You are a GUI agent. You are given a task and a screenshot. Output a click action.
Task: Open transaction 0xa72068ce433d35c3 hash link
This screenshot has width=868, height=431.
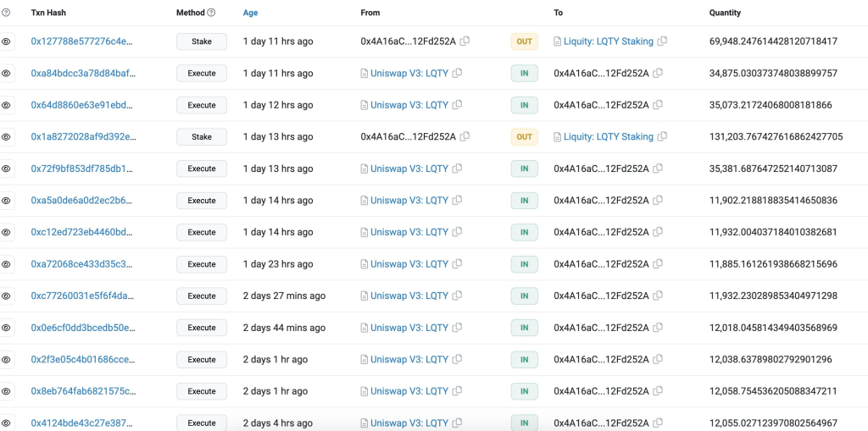82,264
